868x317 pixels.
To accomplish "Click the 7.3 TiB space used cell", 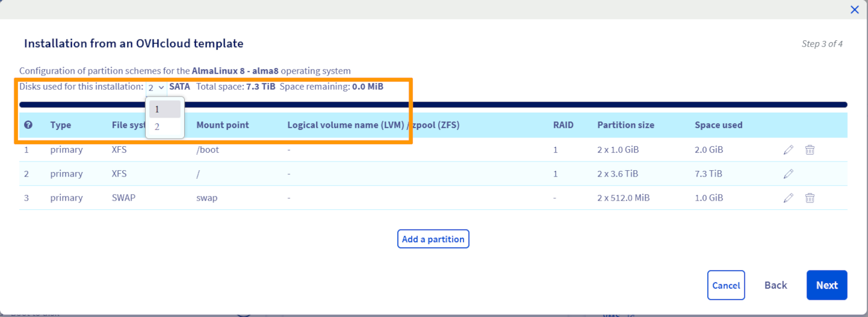I will pyautogui.click(x=708, y=174).
